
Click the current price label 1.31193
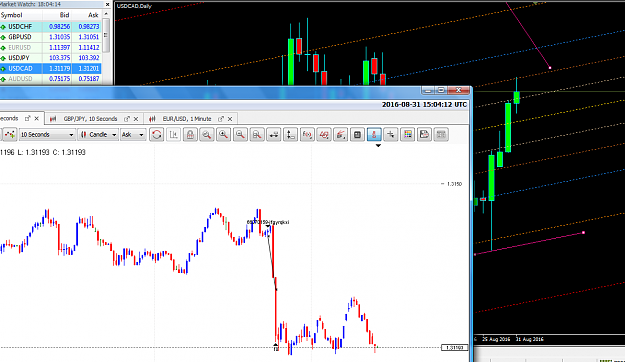coord(454,348)
